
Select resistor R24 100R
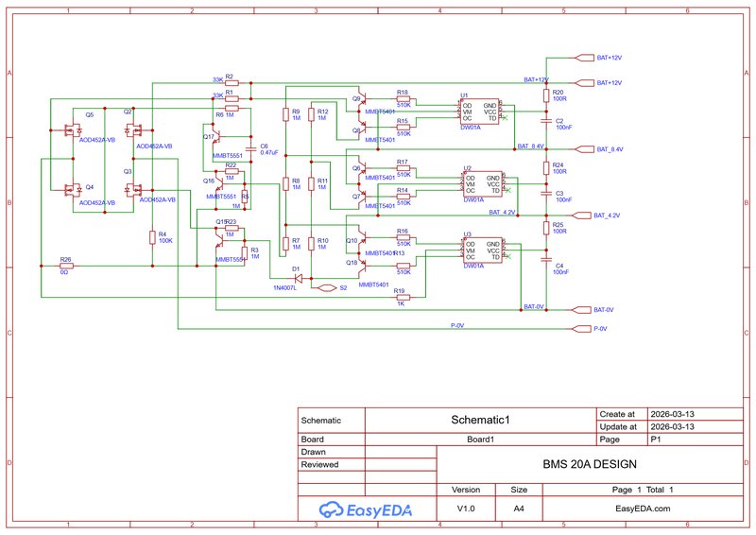(x=546, y=168)
